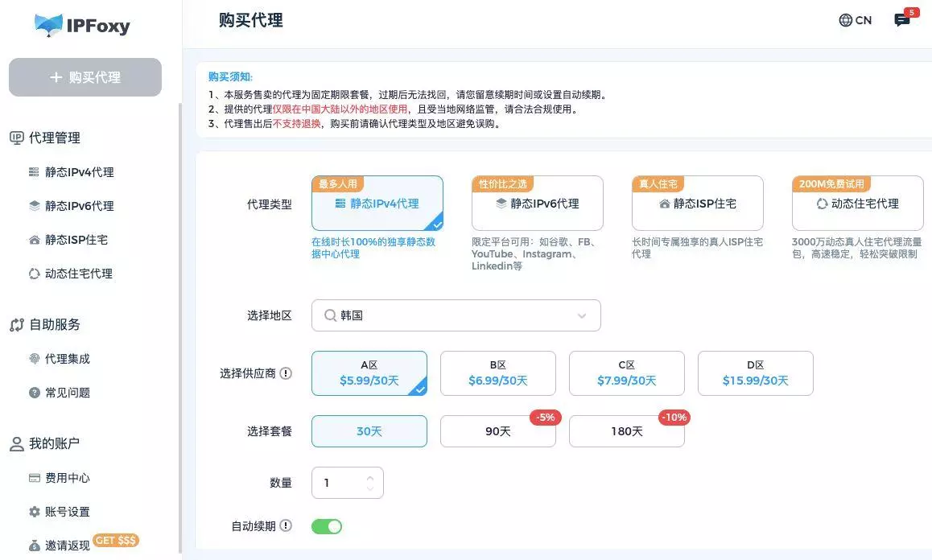Click the region dropdown chevron arrow
This screenshot has width=932, height=560.
[582, 315]
